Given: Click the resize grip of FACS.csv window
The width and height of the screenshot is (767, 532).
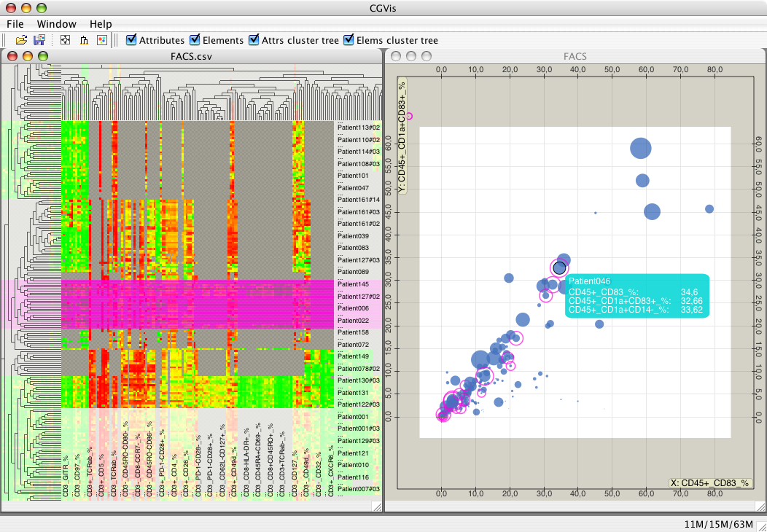Looking at the screenshot, I should pos(377,506).
